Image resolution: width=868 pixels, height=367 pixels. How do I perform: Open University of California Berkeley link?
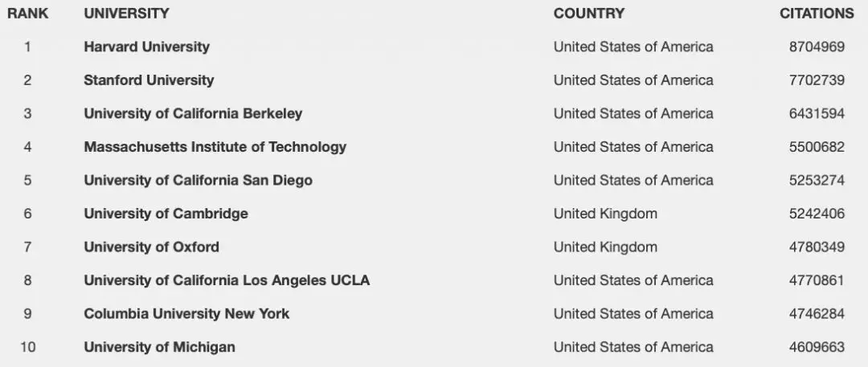pos(193,113)
